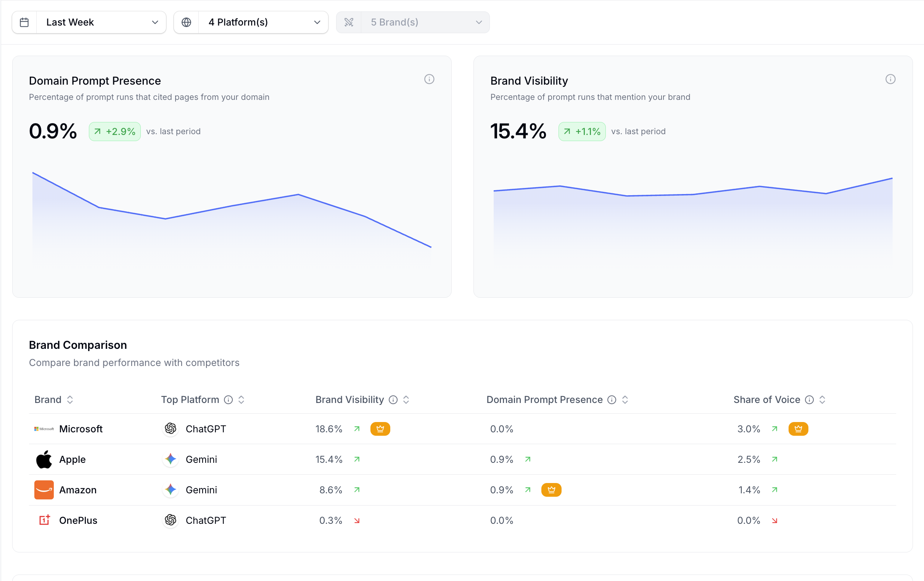Image resolution: width=924 pixels, height=581 pixels.
Task: Sort table by Share of Voice arrows
Action: [822, 400]
